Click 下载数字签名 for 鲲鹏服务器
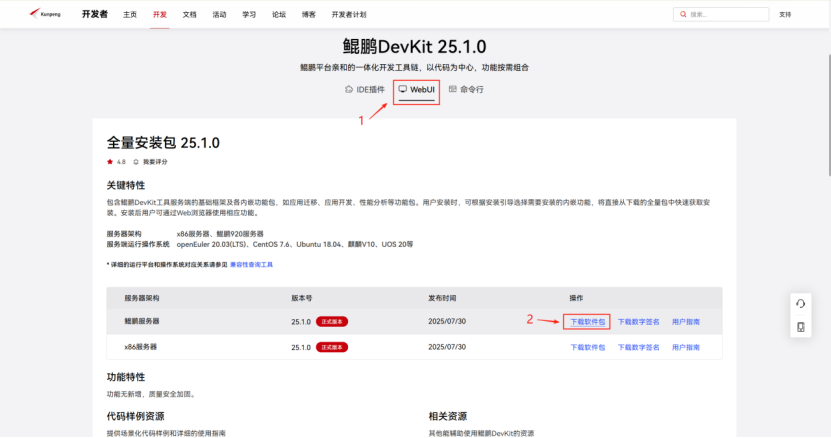The height and width of the screenshot is (438, 831). pyautogui.click(x=639, y=322)
